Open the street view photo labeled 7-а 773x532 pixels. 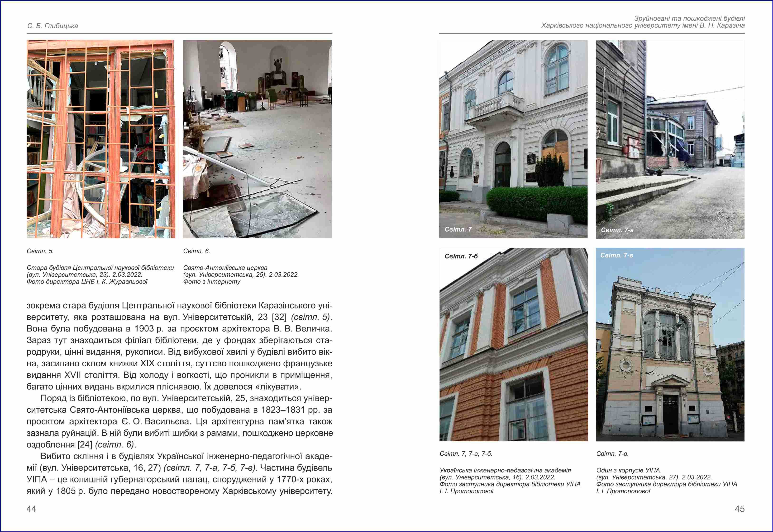click(670, 139)
